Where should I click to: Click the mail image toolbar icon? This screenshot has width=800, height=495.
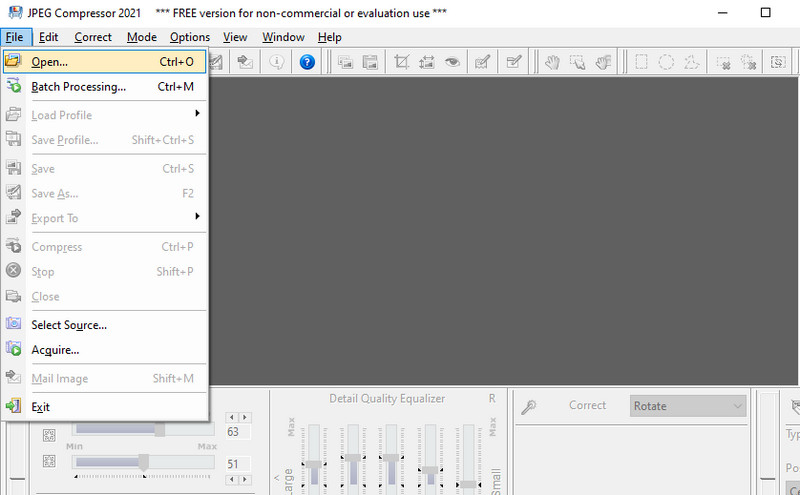point(245,62)
